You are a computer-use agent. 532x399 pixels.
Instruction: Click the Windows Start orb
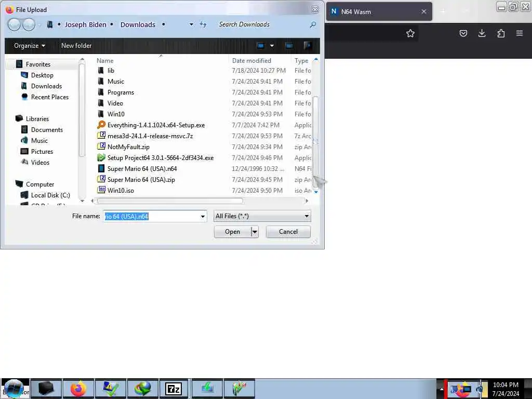pos(14,389)
